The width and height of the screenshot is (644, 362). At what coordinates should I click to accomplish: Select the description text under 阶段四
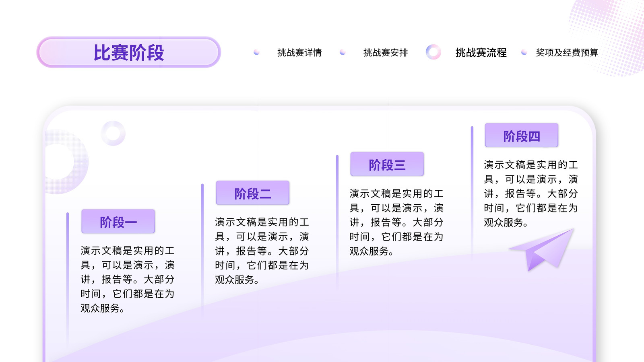click(531, 193)
